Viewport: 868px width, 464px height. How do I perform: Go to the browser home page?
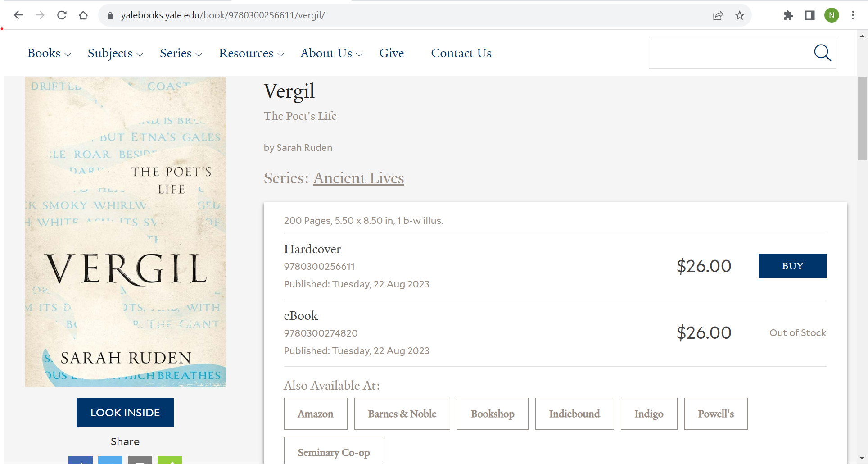(83, 15)
